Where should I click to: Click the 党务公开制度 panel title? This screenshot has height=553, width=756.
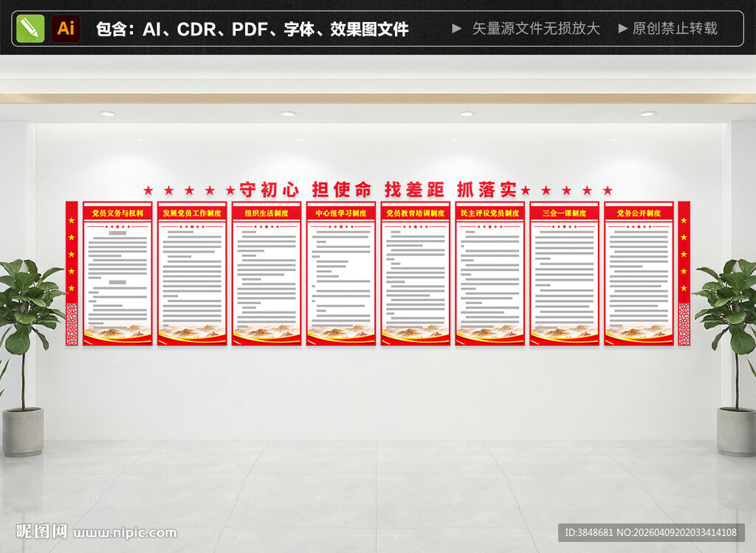click(x=639, y=213)
